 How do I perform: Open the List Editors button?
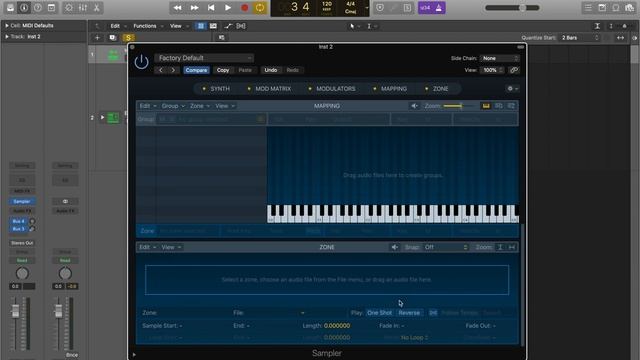[x=588, y=8]
